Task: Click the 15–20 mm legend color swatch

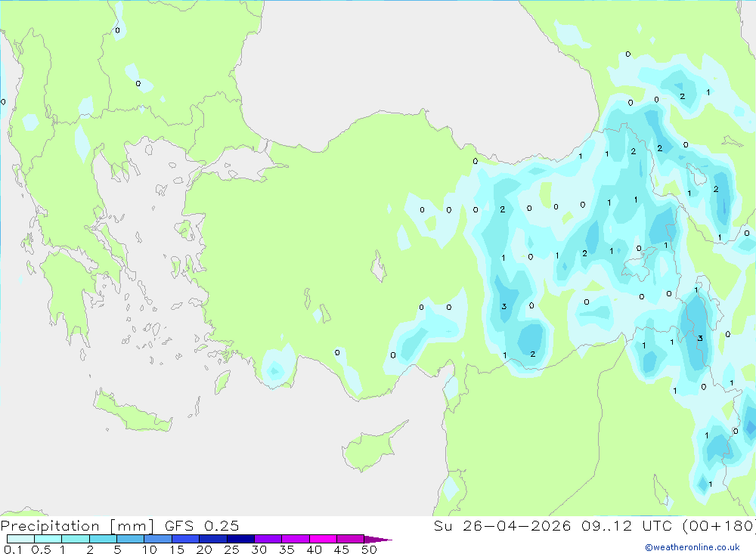Action: (186, 539)
